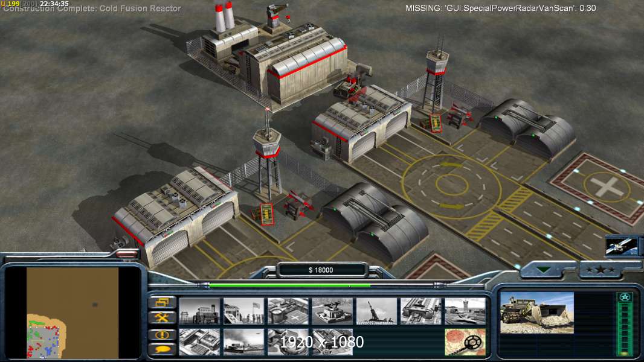Image resolution: width=644 pixels, height=362 pixels.
Task: Click the General's experience meter
Action: pyautogui.click(x=624, y=324)
